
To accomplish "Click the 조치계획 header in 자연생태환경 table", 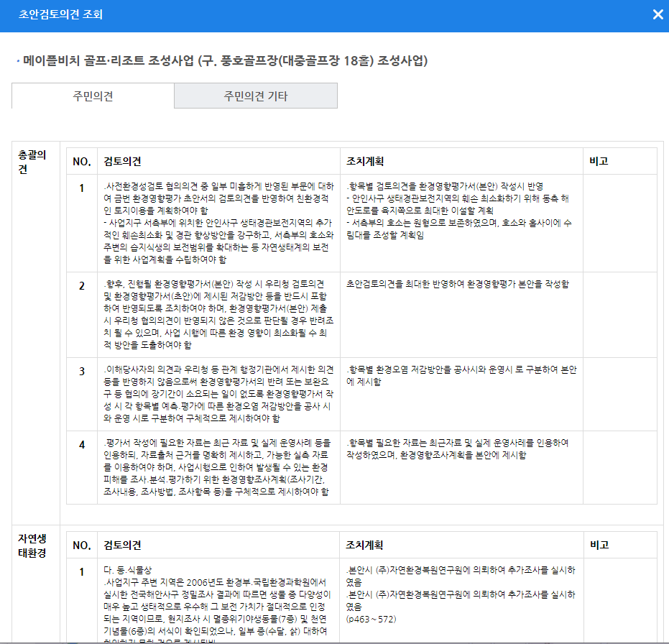I will point(364,544).
